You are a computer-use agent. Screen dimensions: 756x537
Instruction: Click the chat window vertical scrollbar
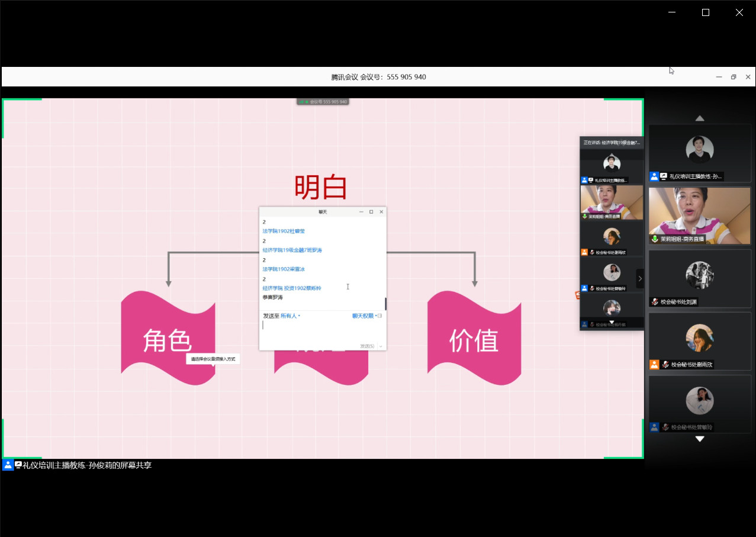(385, 304)
